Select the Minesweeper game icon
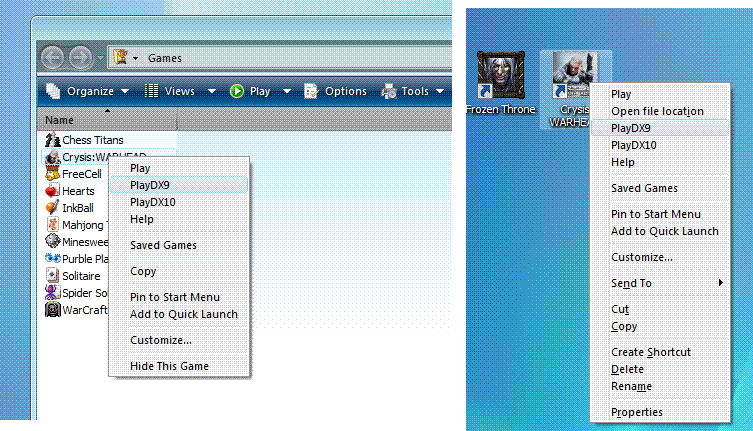 (x=52, y=241)
